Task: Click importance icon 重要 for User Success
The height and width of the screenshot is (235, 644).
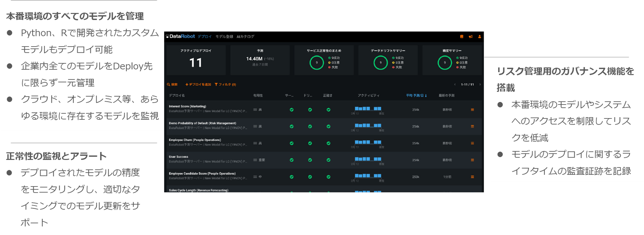Action: click(255, 160)
